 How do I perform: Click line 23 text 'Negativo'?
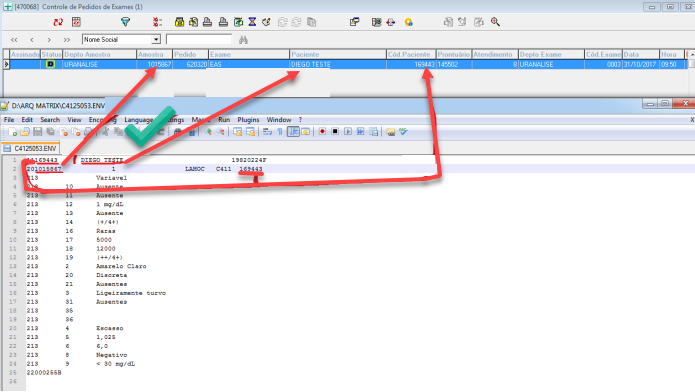click(x=111, y=355)
